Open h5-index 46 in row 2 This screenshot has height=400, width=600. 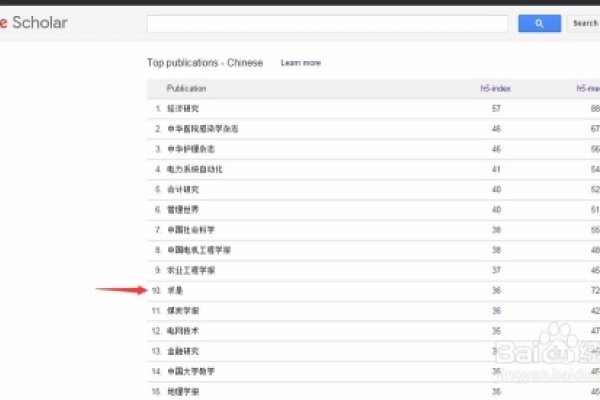point(496,129)
